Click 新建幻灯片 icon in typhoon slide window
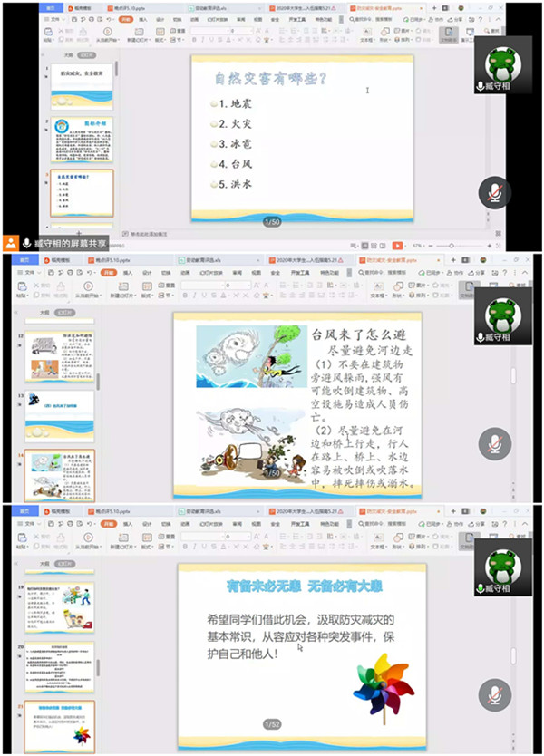Viewport: 544px width, 756px height. pyautogui.click(x=123, y=286)
